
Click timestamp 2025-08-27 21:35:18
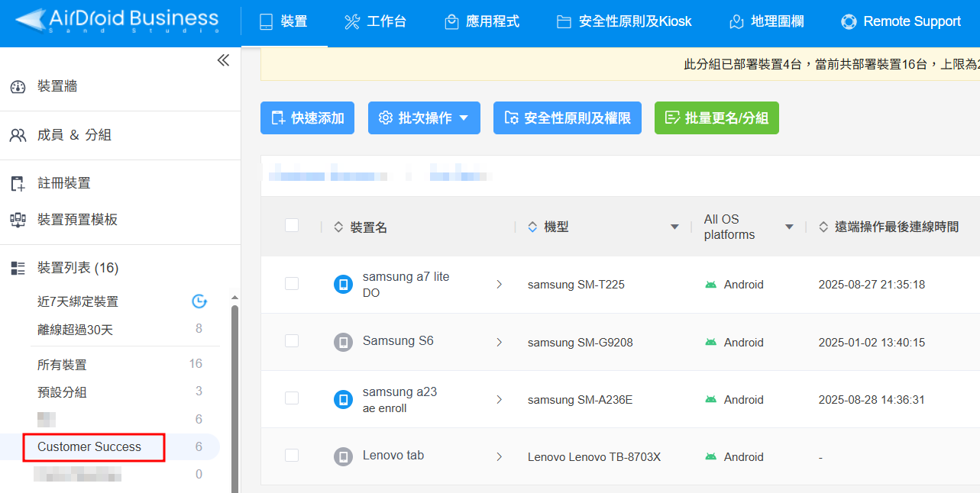coord(872,285)
